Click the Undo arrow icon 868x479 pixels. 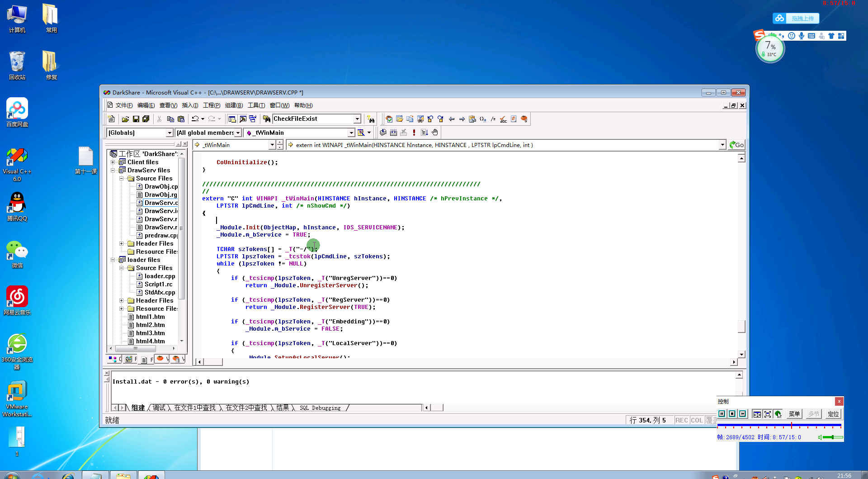click(195, 119)
